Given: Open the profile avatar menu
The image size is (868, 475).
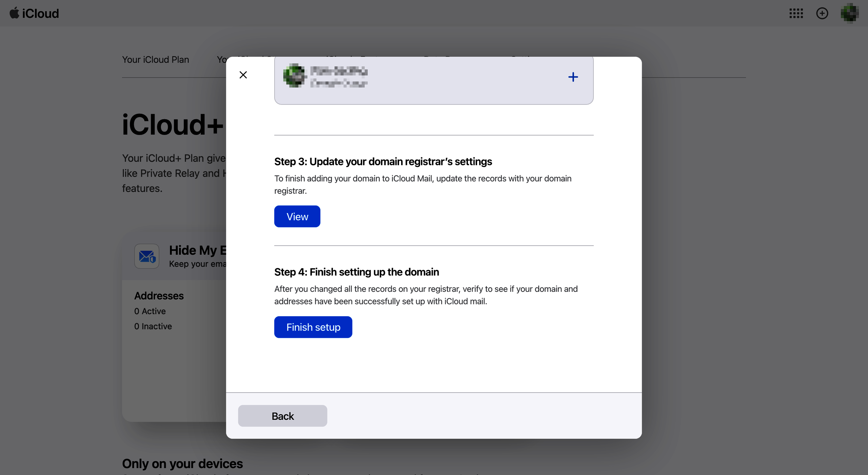Looking at the screenshot, I should point(849,13).
